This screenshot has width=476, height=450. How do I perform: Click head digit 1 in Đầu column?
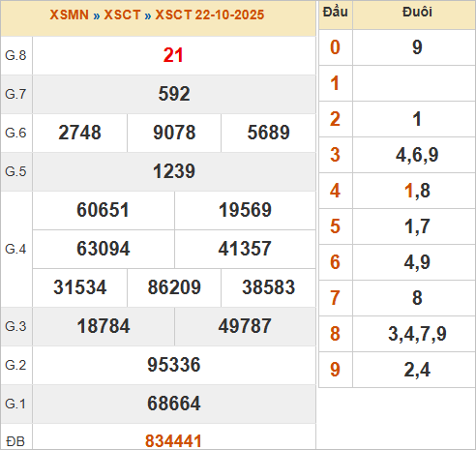tap(335, 83)
